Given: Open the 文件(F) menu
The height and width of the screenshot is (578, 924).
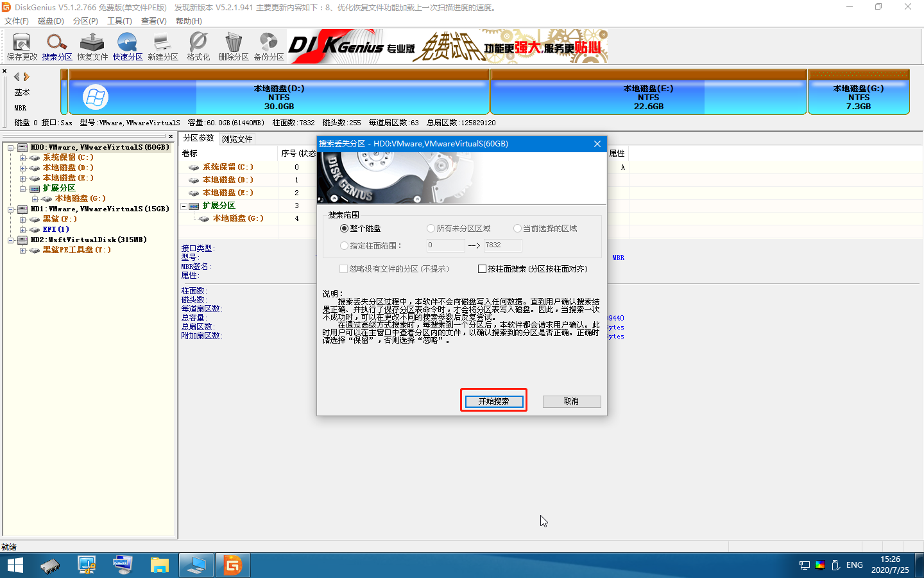Looking at the screenshot, I should [17, 21].
